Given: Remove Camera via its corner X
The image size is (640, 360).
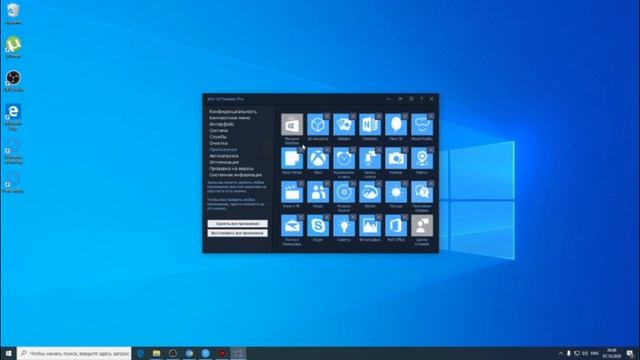Looking at the screenshot, I should (x=404, y=150).
